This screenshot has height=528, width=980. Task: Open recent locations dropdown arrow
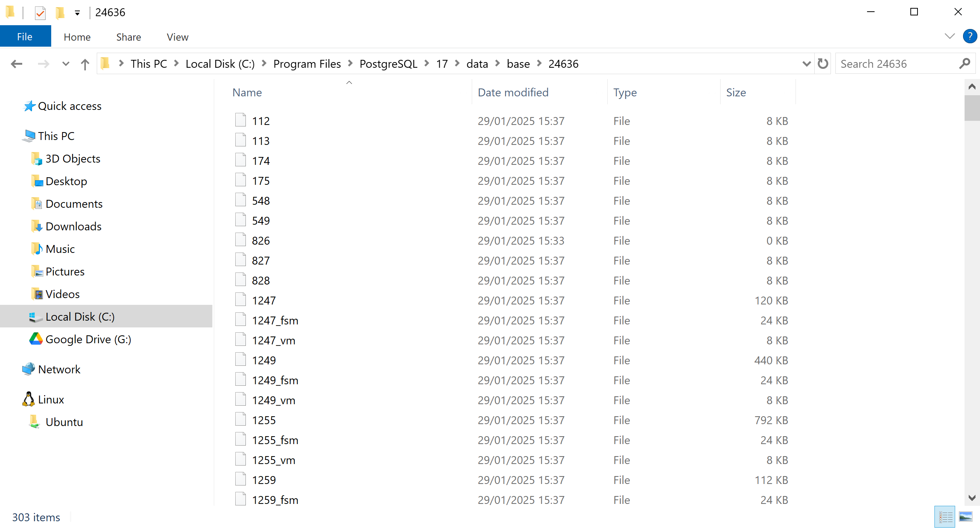[66, 64]
